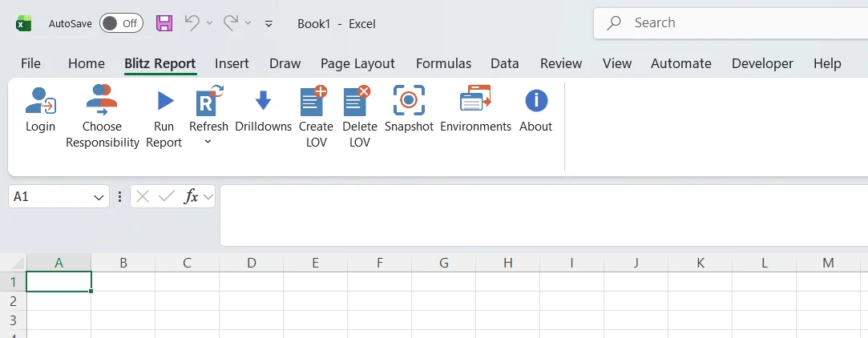
Task: Show the About info
Action: click(x=536, y=101)
